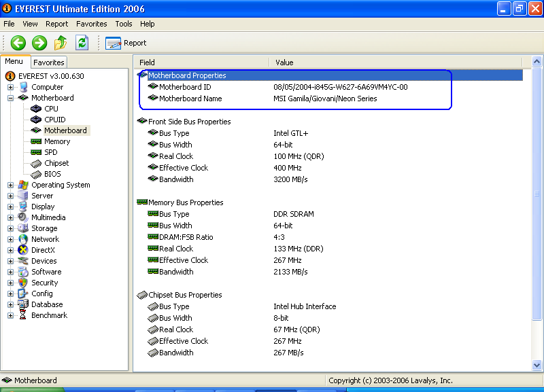Expand the Config tree node
This screenshot has width=544, height=392.
(10, 294)
